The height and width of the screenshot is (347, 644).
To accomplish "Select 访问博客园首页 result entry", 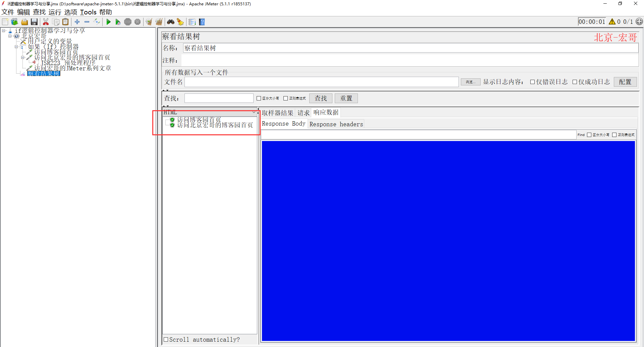I will tap(199, 120).
